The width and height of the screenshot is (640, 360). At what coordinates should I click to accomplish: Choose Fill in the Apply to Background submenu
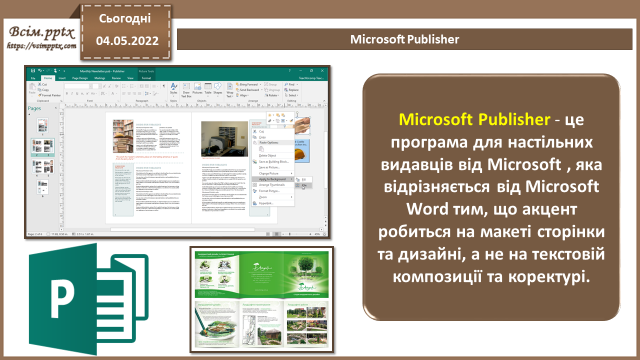(x=303, y=180)
